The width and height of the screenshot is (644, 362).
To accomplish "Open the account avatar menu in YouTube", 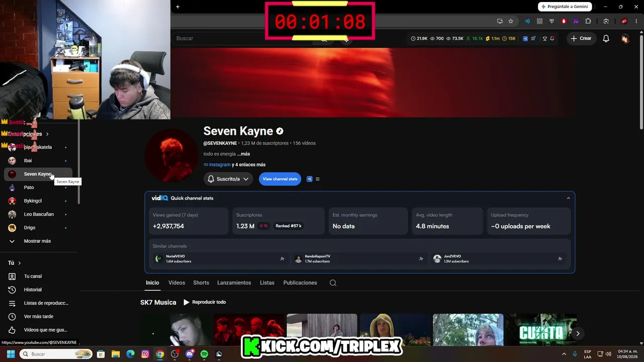I will pyautogui.click(x=625, y=39).
